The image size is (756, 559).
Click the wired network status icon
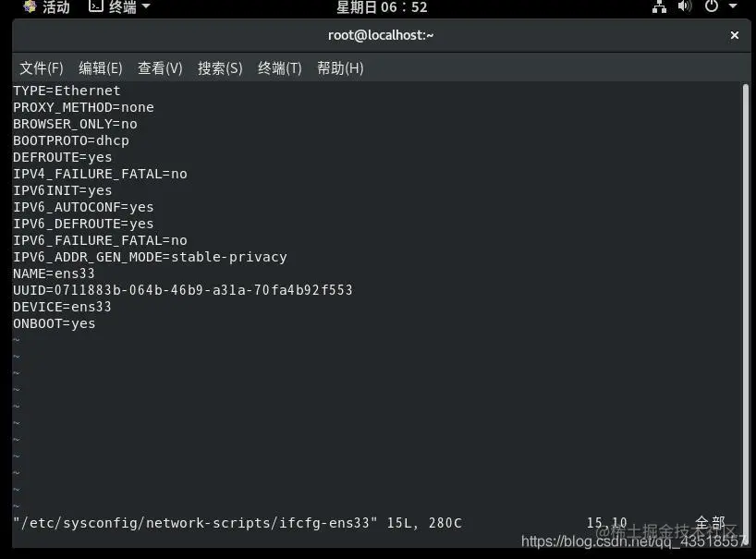point(659,6)
